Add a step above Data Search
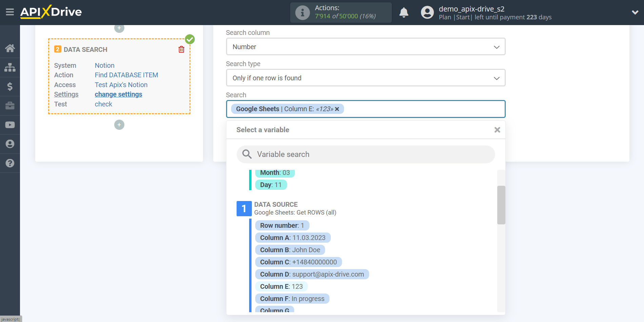The width and height of the screenshot is (644, 322). [119, 28]
